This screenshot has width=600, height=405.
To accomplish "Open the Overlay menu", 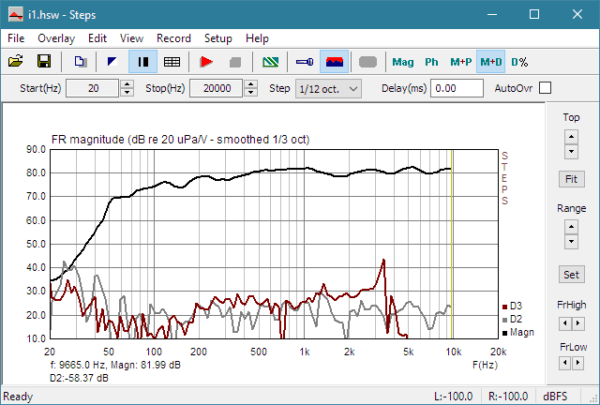I will click(57, 38).
